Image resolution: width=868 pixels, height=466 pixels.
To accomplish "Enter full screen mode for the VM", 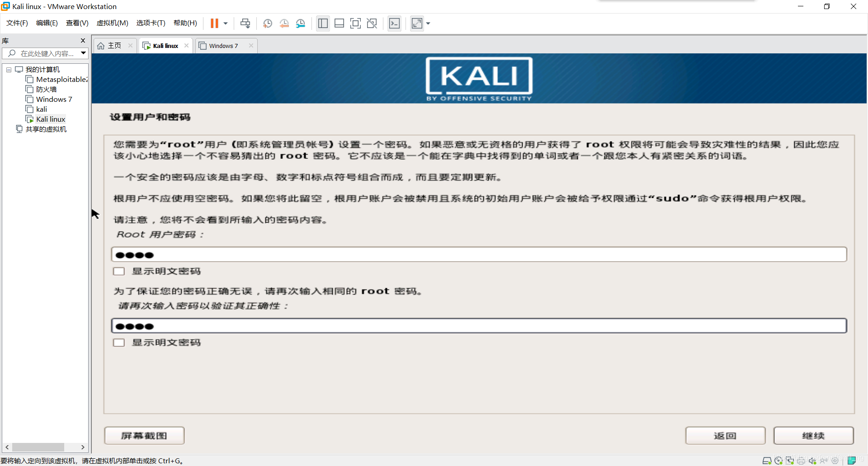I will (x=416, y=23).
